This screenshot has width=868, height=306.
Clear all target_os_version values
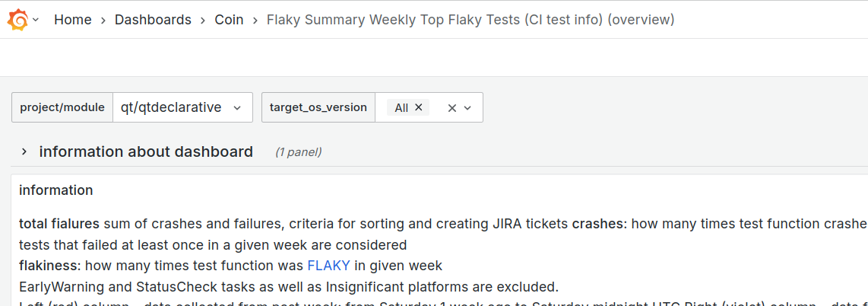point(451,107)
